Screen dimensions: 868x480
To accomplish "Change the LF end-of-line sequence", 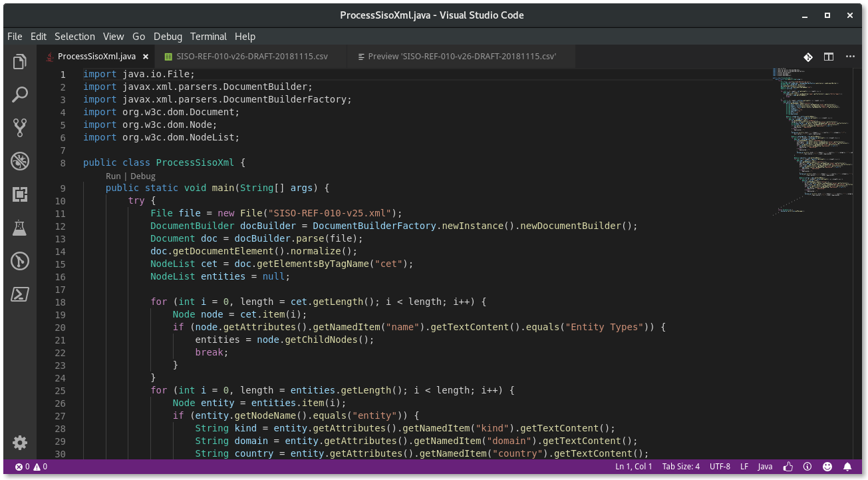I will (745, 467).
